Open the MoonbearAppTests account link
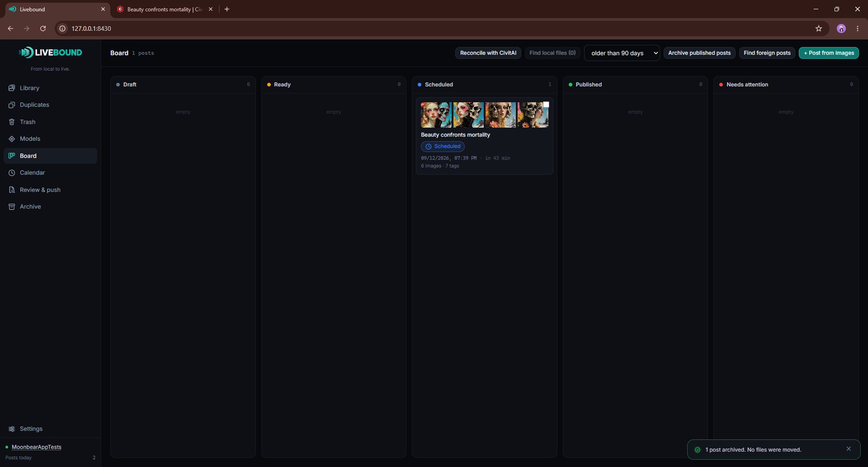868x467 pixels. pos(37,447)
